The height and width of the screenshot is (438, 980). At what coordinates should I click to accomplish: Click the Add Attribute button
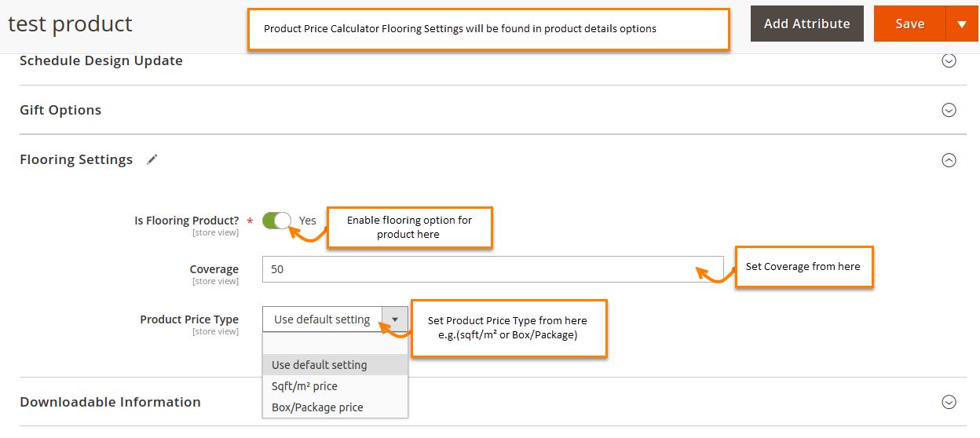(x=807, y=24)
